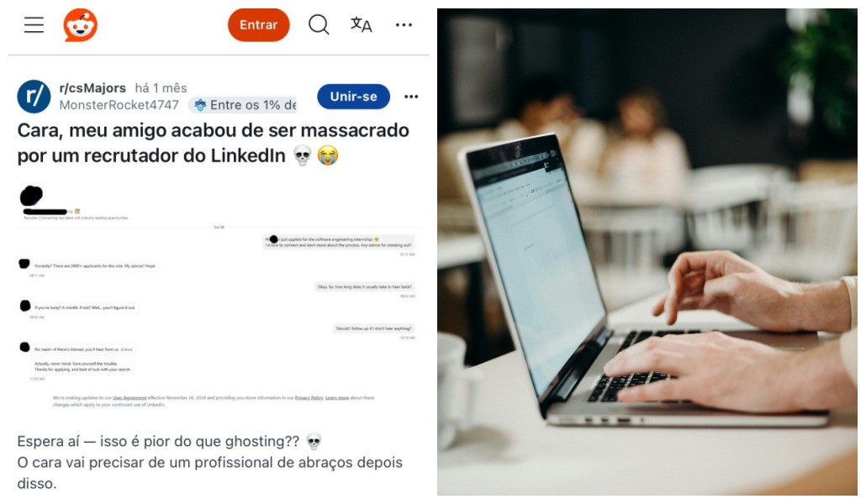
Task: Click the r/csMajors community avatar
Action: tap(34, 96)
